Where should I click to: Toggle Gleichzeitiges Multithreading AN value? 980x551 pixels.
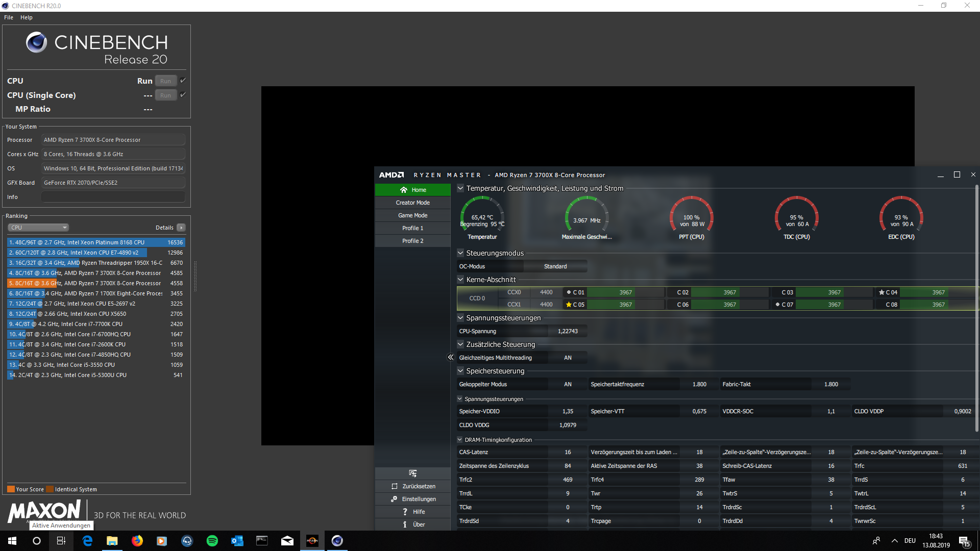(x=568, y=358)
